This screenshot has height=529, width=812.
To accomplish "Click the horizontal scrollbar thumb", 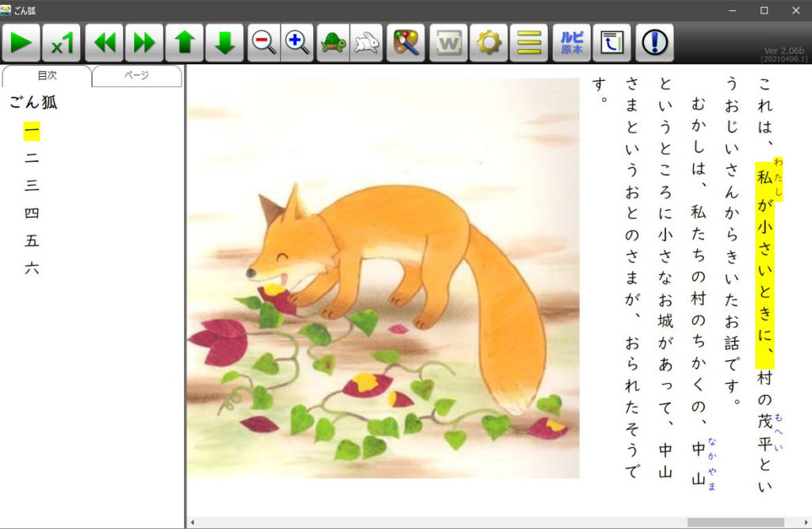I will (735, 523).
